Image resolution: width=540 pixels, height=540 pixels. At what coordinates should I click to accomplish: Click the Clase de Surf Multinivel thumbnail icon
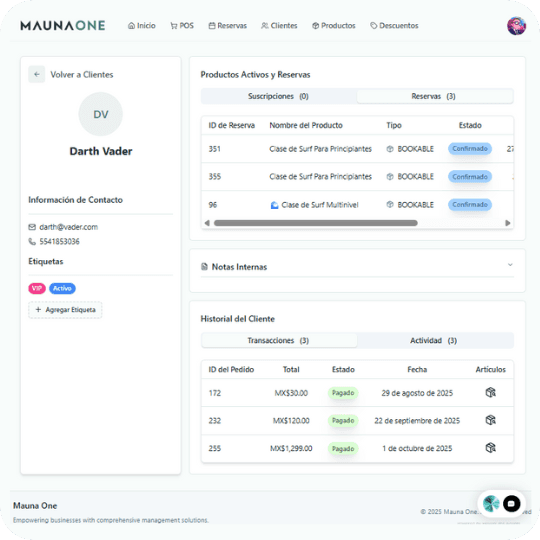pos(274,205)
